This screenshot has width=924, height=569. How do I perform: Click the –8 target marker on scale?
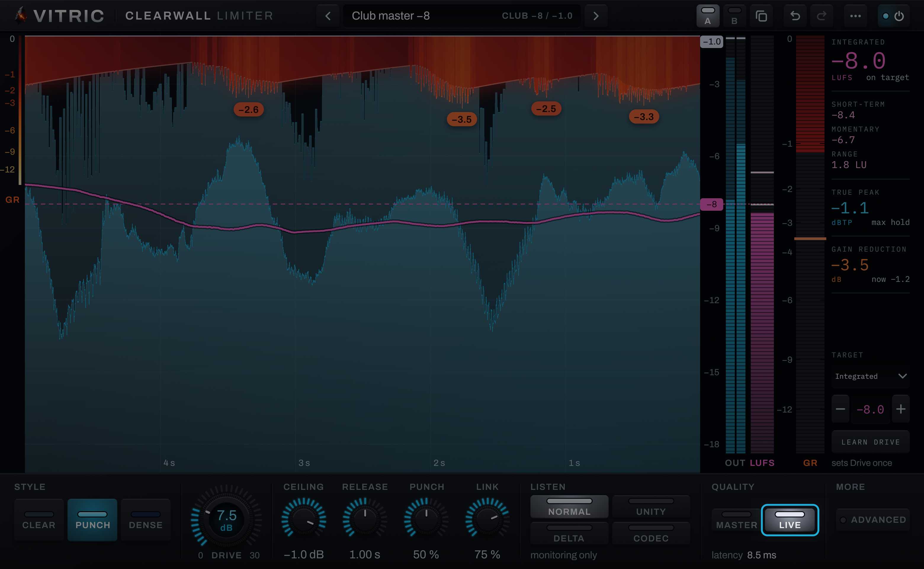pyautogui.click(x=712, y=204)
